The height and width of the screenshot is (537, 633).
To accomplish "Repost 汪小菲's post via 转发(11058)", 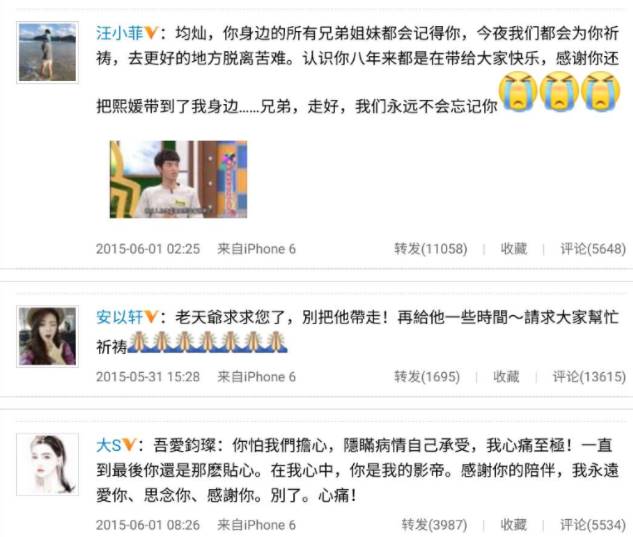I will point(430,249).
